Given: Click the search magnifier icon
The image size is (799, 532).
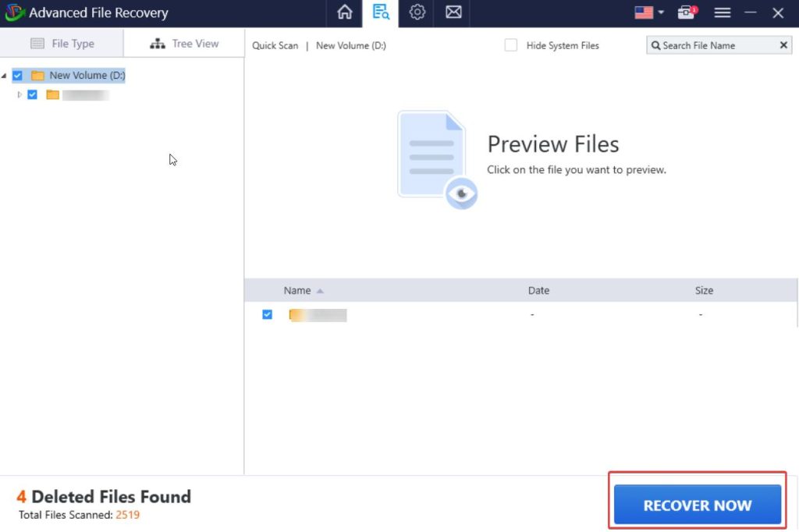Looking at the screenshot, I should 655,46.
